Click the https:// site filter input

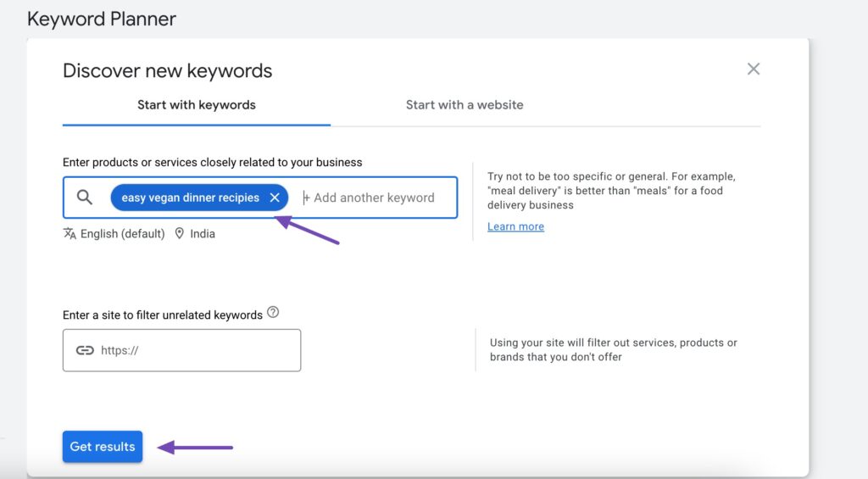[x=181, y=350]
